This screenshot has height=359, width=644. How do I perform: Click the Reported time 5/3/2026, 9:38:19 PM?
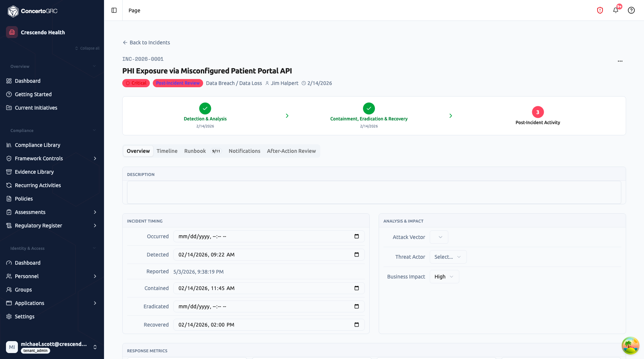pyautogui.click(x=199, y=272)
